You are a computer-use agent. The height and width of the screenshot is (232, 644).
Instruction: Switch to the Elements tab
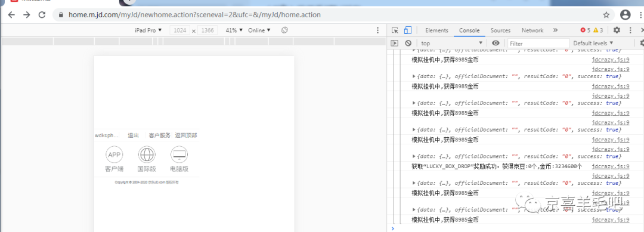pos(436,30)
